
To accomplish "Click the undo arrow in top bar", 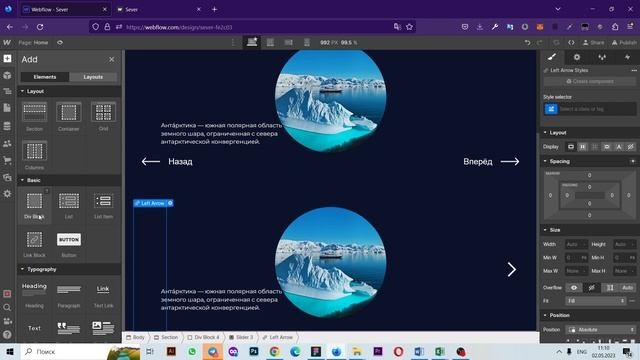I will [527, 42].
